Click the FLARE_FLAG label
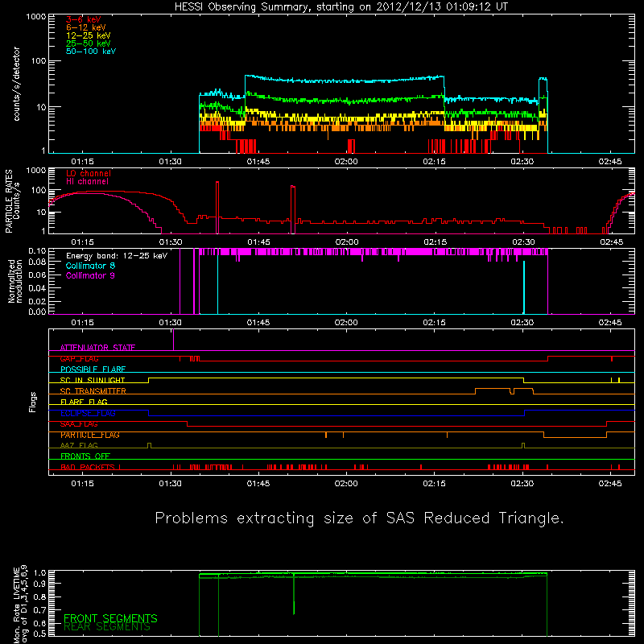Screen dimensions: 644x644 pyautogui.click(x=84, y=402)
